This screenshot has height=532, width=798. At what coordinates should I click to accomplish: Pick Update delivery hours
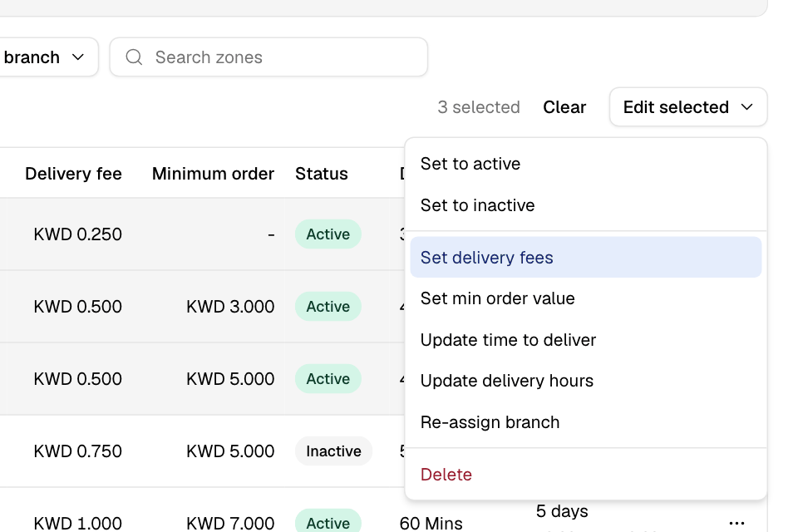pyautogui.click(x=586, y=381)
